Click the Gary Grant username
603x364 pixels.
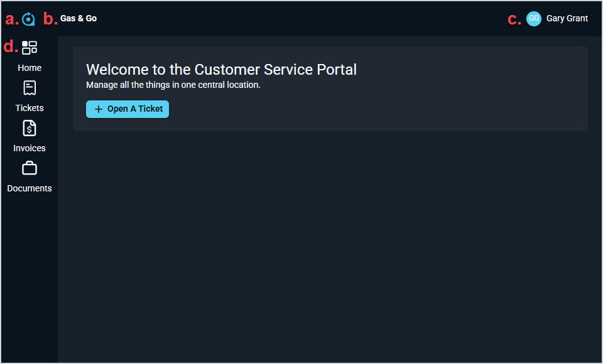[x=567, y=19]
